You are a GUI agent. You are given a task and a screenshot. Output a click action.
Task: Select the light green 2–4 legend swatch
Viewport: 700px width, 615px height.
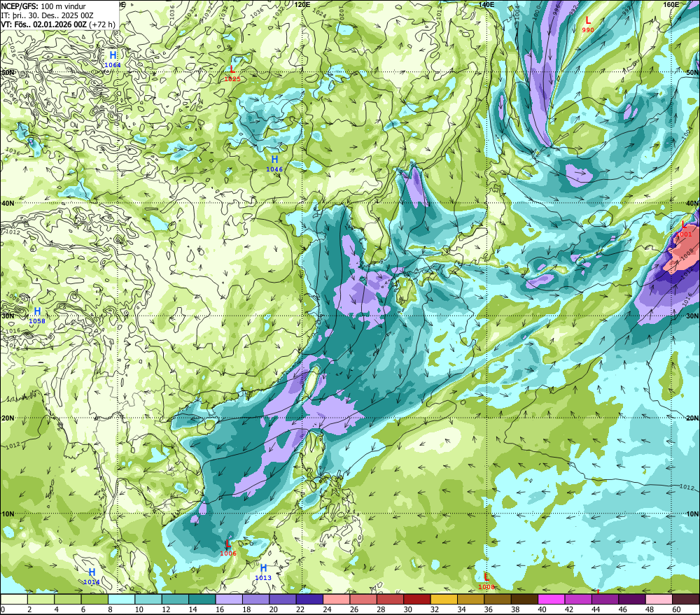41,599
